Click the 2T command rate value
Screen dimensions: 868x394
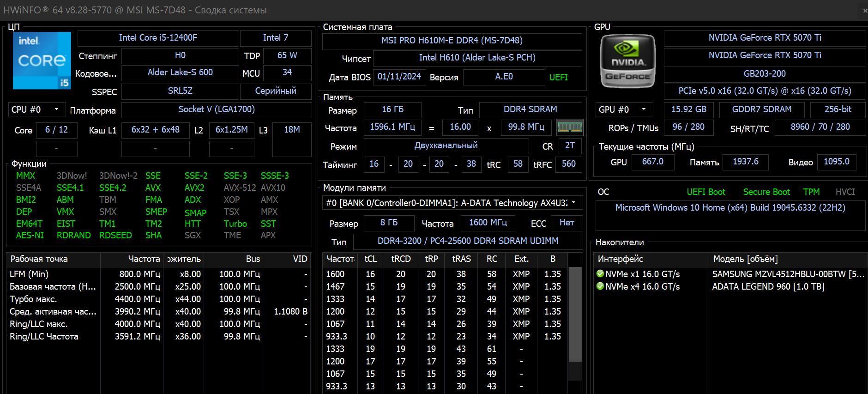570,146
